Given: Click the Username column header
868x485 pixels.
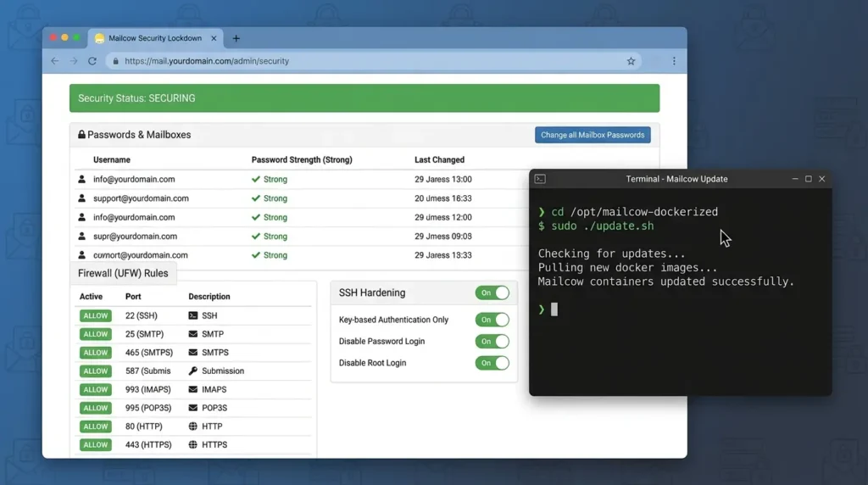Looking at the screenshot, I should coord(112,159).
